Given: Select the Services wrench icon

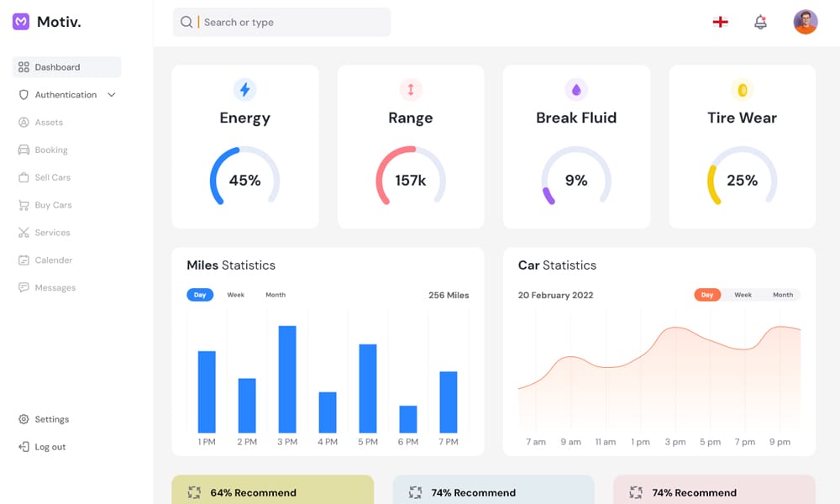Looking at the screenshot, I should (x=25, y=233).
